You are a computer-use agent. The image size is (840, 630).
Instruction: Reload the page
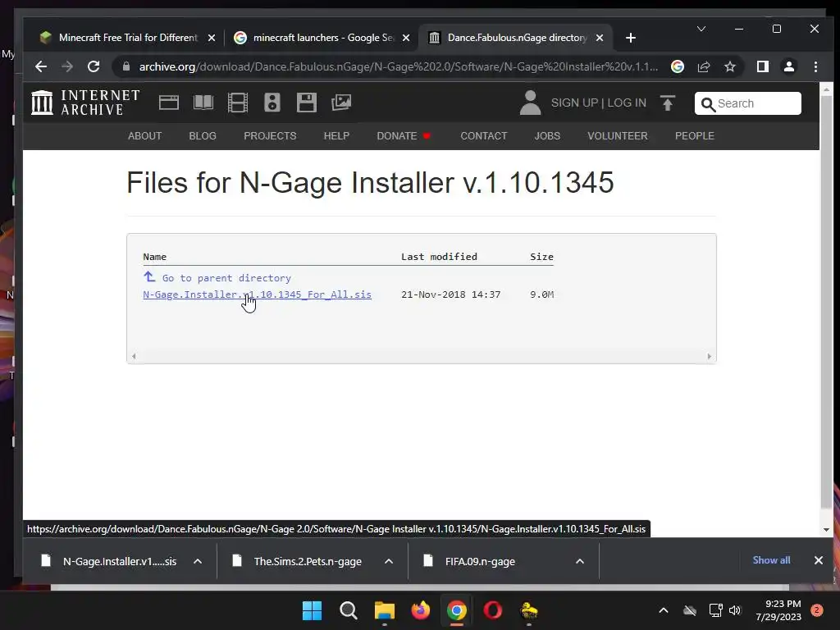94,66
